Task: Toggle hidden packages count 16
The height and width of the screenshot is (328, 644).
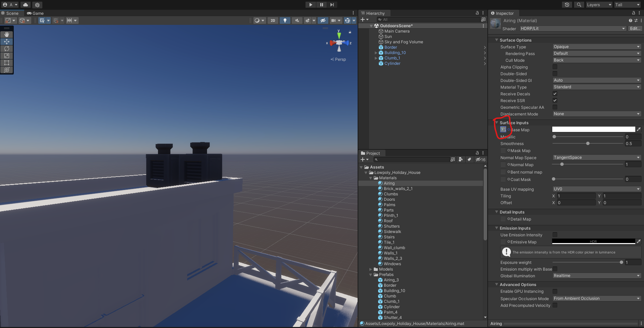Action: (481, 159)
